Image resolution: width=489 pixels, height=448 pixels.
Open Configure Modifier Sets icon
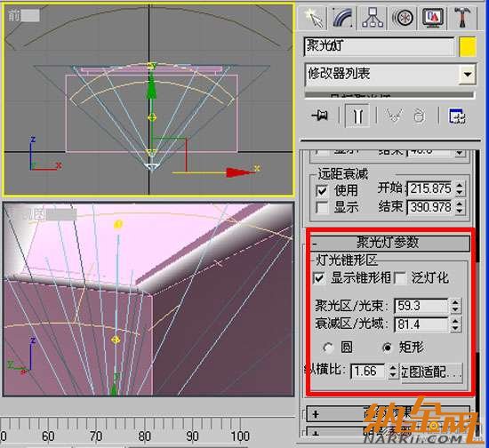(x=457, y=116)
